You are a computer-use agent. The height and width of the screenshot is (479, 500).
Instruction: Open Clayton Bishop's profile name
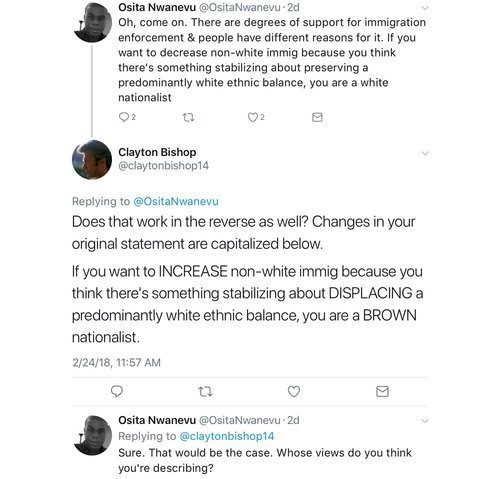pos(157,152)
